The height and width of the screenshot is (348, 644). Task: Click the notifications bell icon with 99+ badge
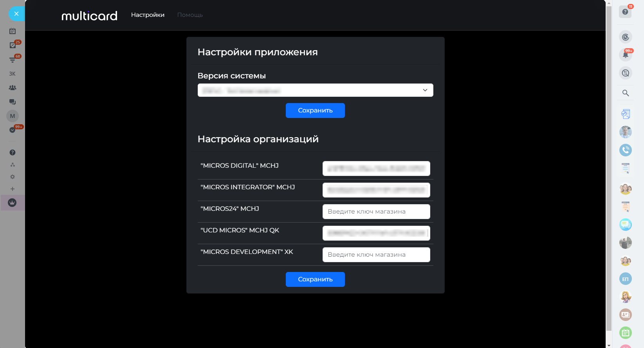coord(626,55)
